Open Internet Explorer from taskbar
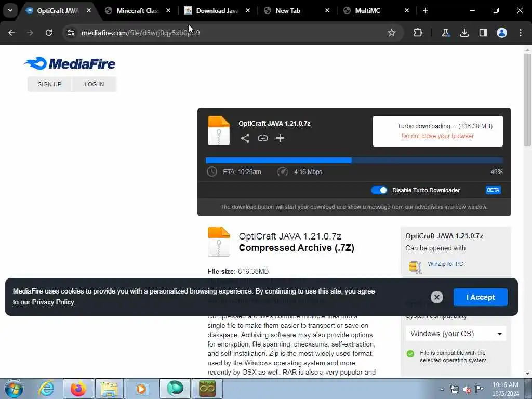The width and height of the screenshot is (532, 399). [46, 389]
